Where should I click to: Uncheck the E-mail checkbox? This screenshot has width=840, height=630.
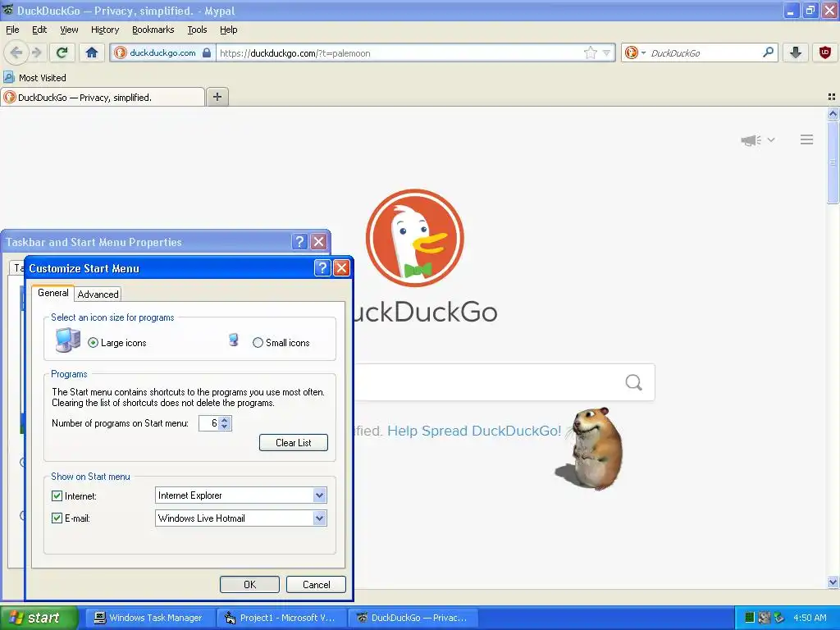57,518
